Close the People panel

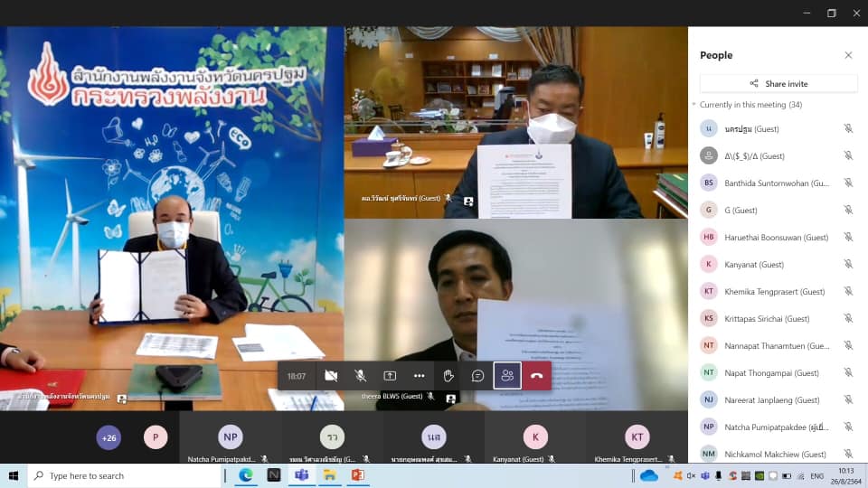point(848,55)
